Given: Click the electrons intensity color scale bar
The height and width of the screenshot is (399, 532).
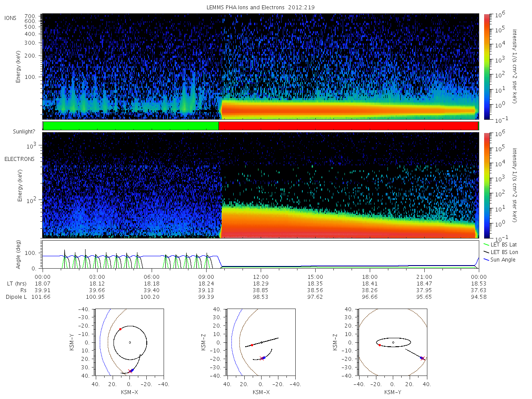Looking at the screenshot, I should tap(487, 185).
